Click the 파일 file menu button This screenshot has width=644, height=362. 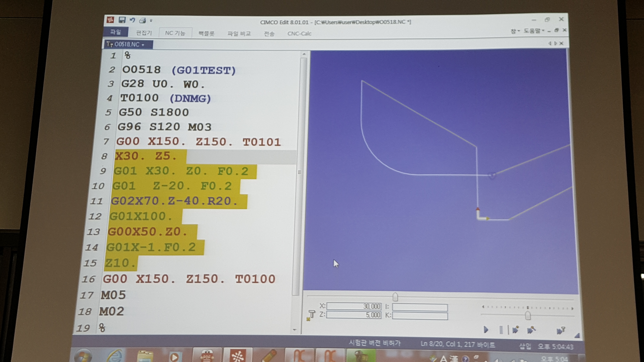(x=116, y=32)
